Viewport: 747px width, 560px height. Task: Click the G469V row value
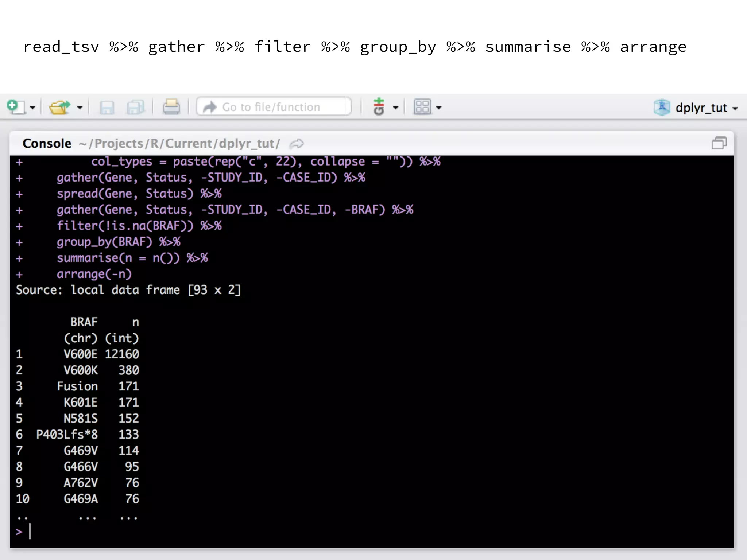click(x=81, y=450)
